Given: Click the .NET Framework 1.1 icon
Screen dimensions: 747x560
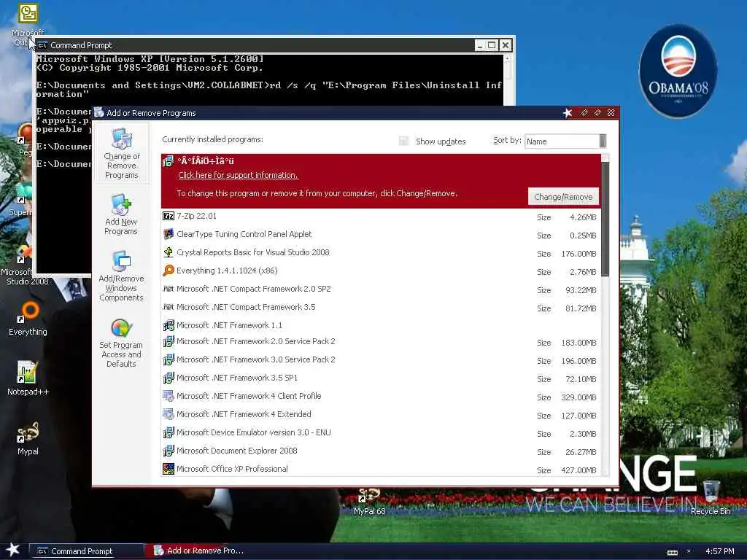Looking at the screenshot, I should [169, 325].
